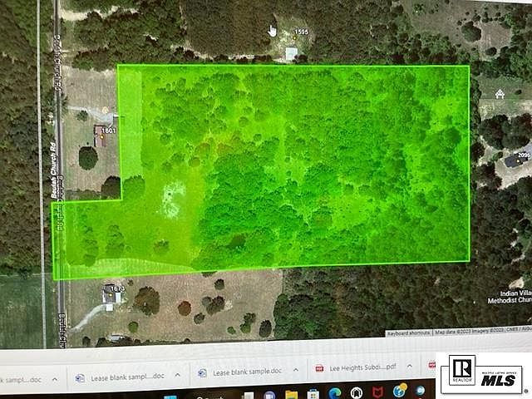Open File Explorer from the taskbar
Image resolution: width=532 pixels, height=399 pixels.
click(292, 394)
